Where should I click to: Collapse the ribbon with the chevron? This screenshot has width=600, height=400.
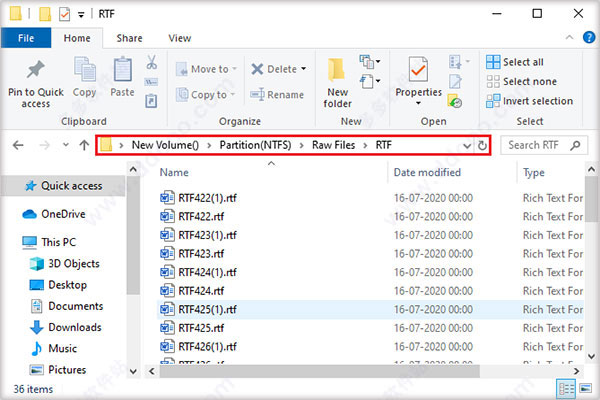569,38
